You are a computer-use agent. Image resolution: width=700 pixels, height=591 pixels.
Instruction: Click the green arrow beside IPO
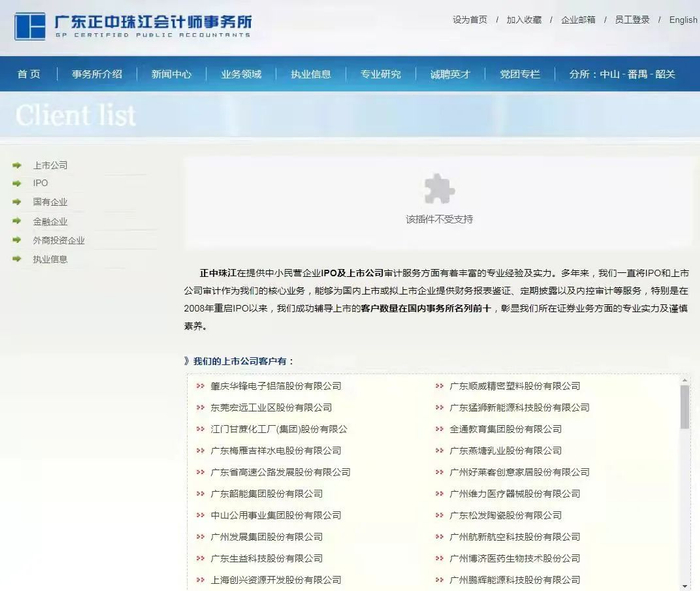17,183
